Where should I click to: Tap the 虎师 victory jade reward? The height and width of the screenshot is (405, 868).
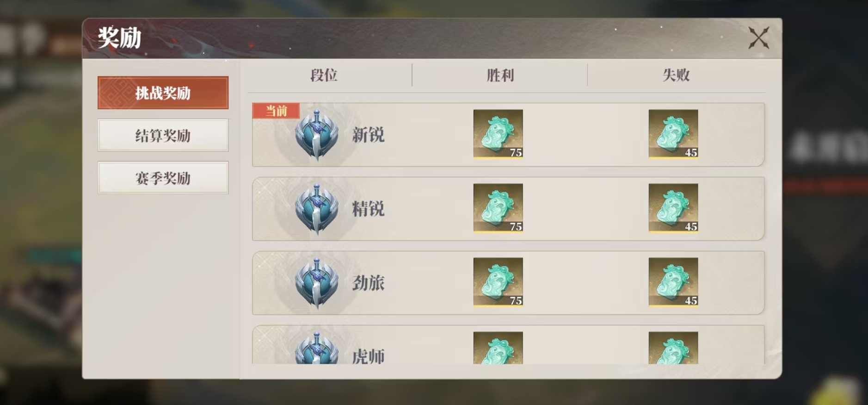[498, 348]
